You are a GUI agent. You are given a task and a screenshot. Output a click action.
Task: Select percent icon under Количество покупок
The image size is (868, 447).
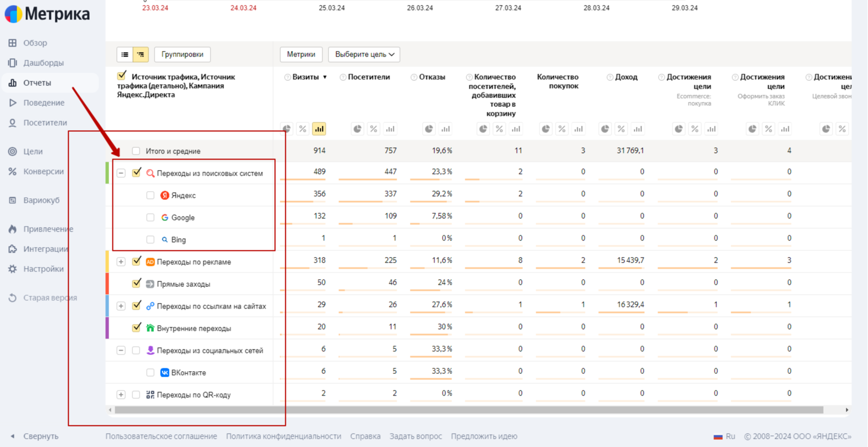point(562,129)
